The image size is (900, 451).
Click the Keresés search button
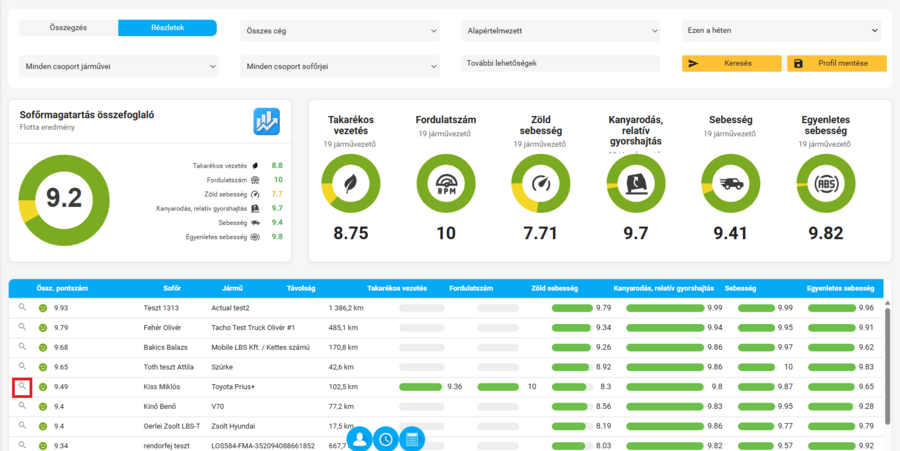coord(732,64)
